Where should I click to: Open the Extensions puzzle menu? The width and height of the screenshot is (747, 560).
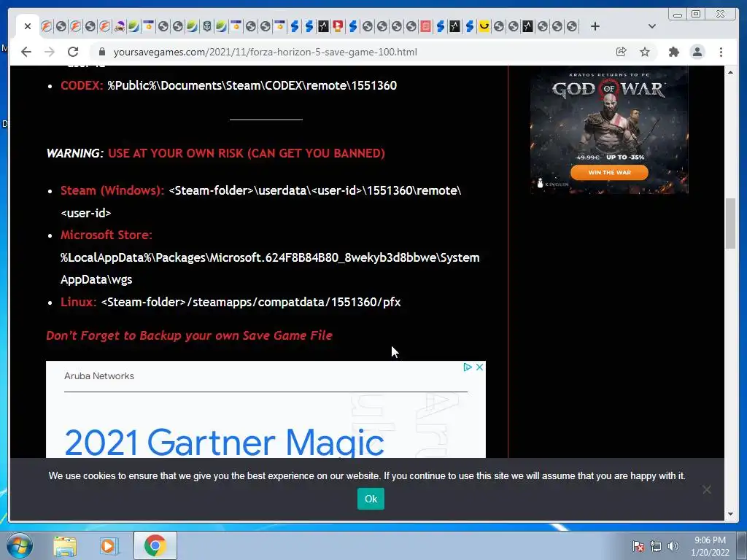pos(673,52)
